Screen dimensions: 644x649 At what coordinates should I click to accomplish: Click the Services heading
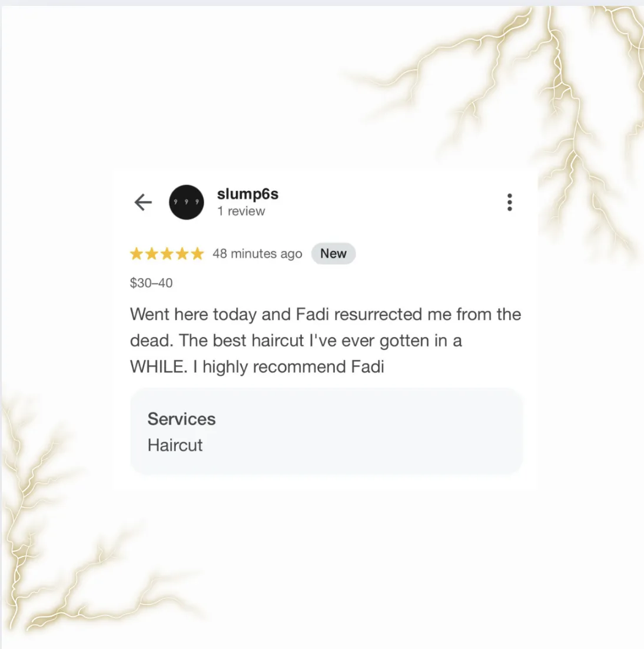181,419
